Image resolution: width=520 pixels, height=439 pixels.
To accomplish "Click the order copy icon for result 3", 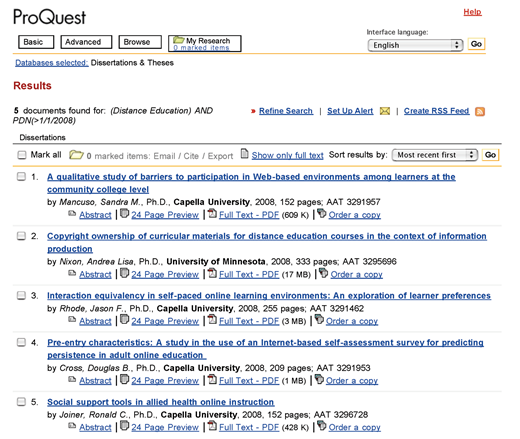I will 319,319.
